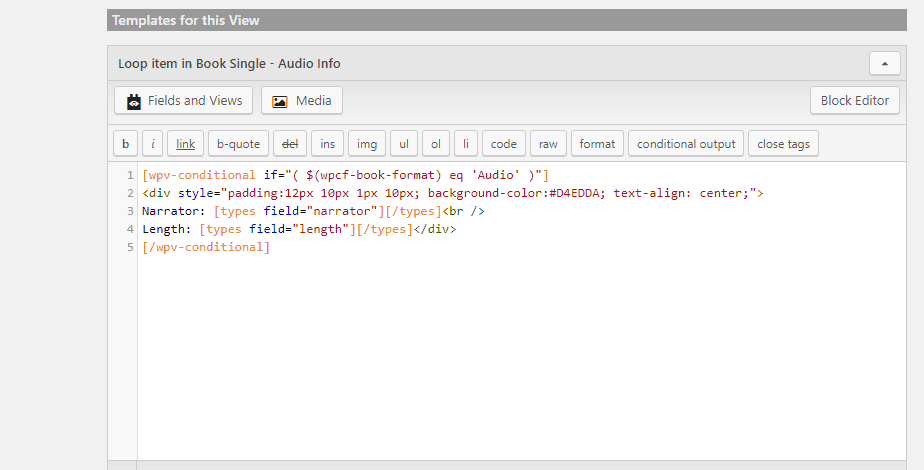Open Fields and Views dialog
This screenshot has height=470, width=924.
[x=183, y=101]
